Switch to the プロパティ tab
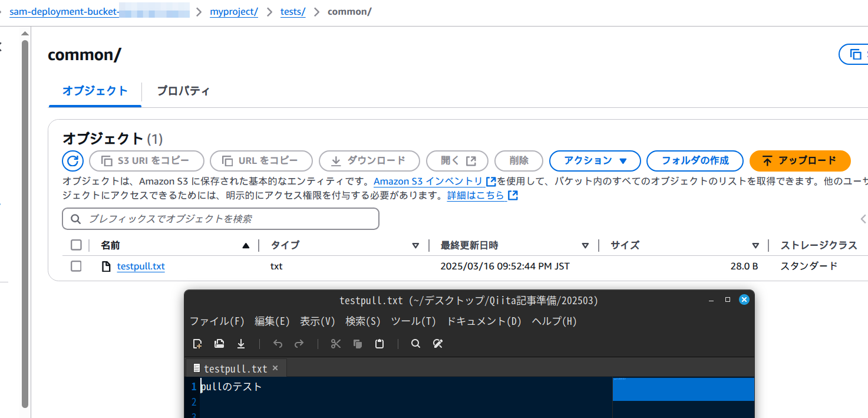This screenshot has width=868, height=418. pos(183,91)
